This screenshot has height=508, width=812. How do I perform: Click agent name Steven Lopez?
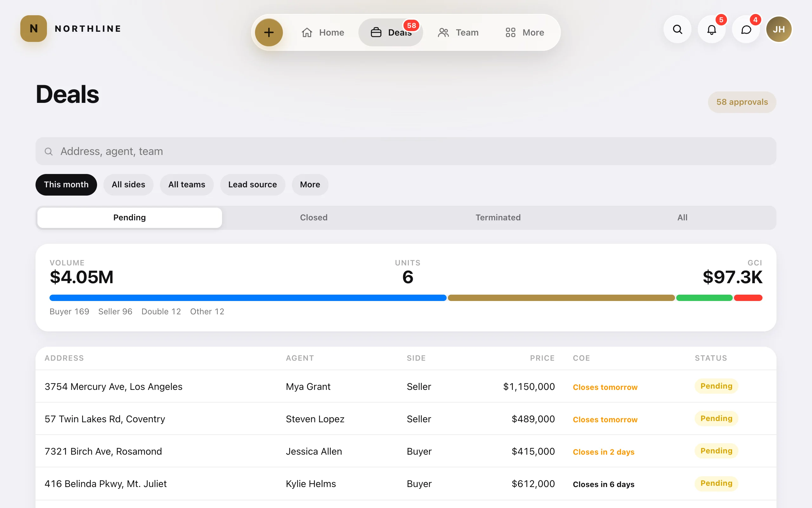(x=315, y=419)
